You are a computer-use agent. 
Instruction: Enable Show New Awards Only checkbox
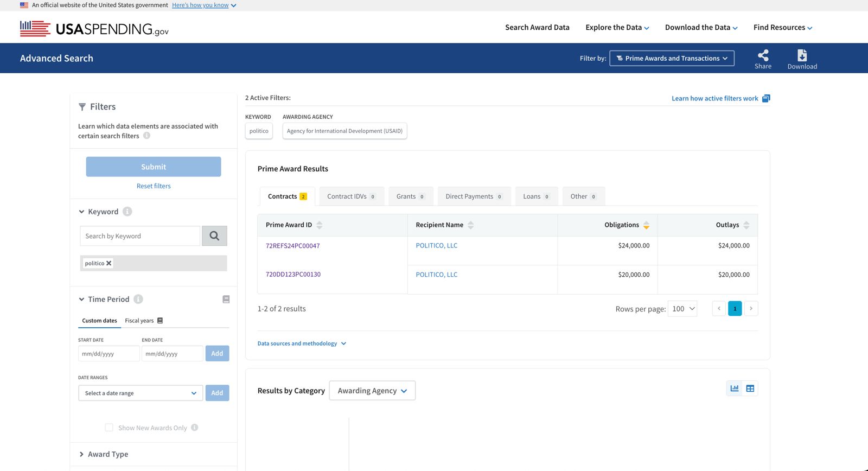click(109, 428)
